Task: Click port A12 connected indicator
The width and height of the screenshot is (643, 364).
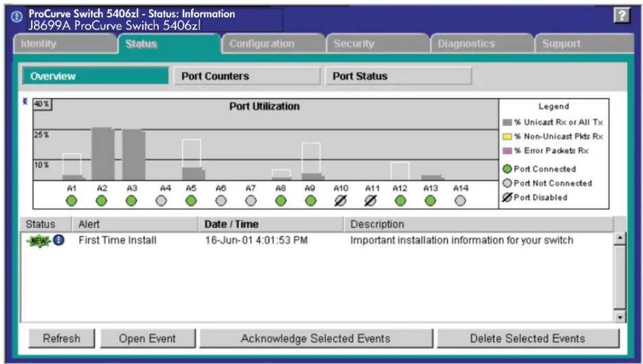Action: point(400,201)
